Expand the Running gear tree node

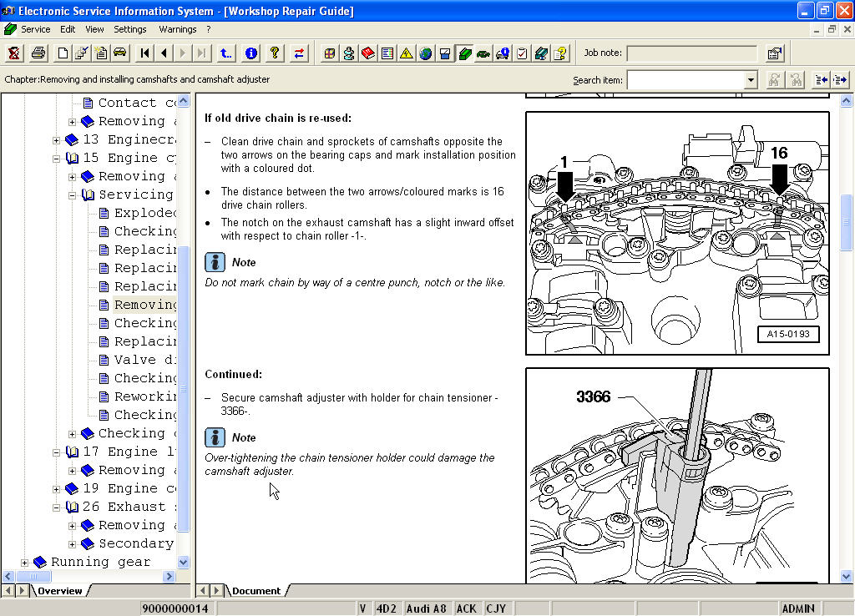click(x=24, y=563)
